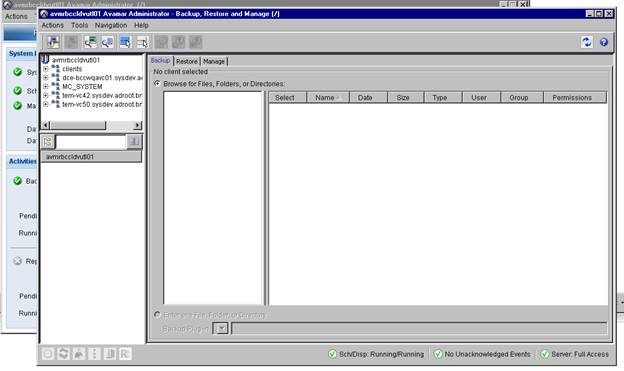The width and height of the screenshot is (624, 371).
Task: Click green check beside Bac in background Activities panel
Action: (x=17, y=181)
